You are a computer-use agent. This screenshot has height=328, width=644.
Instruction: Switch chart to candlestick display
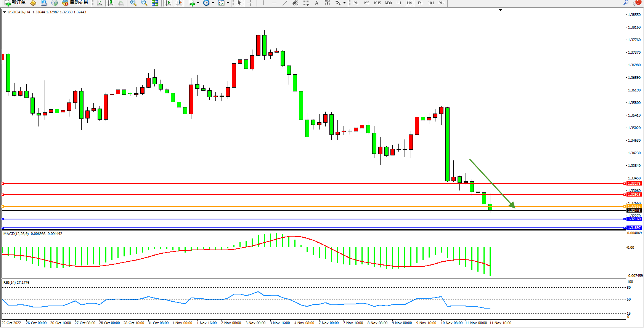[x=110, y=3]
